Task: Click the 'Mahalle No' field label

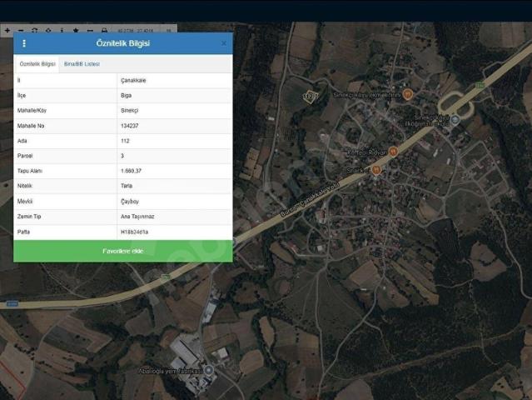Action: pyautogui.click(x=31, y=126)
